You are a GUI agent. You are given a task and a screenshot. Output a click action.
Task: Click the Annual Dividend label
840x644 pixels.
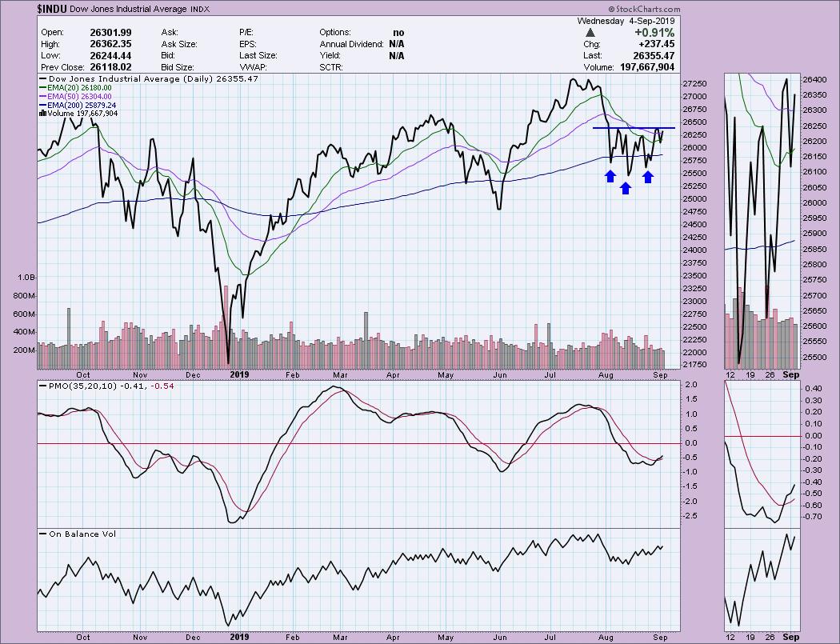[x=351, y=44]
